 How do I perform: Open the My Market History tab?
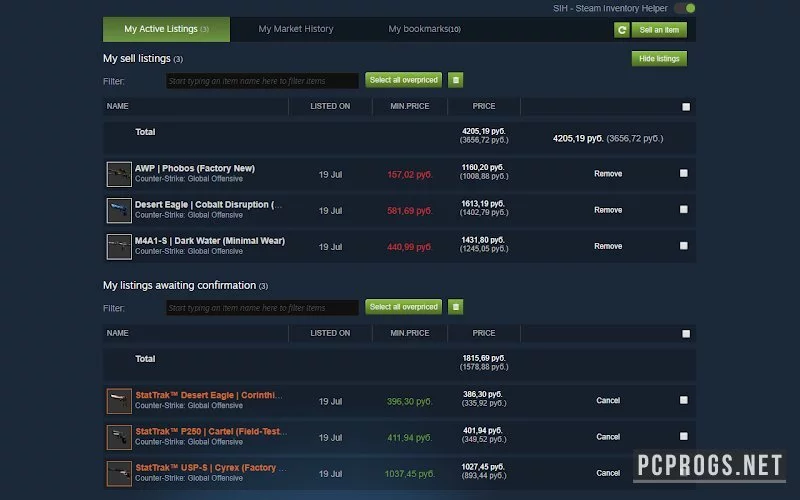pos(296,29)
